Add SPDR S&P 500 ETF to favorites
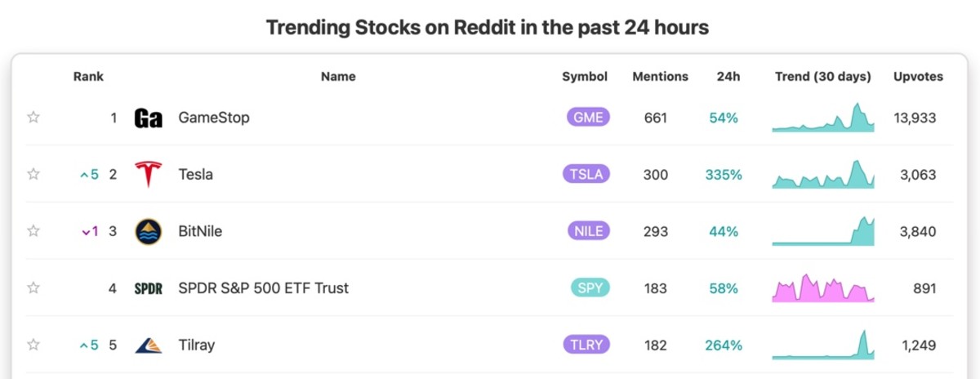This screenshot has height=379, width=980. [33, 288]
